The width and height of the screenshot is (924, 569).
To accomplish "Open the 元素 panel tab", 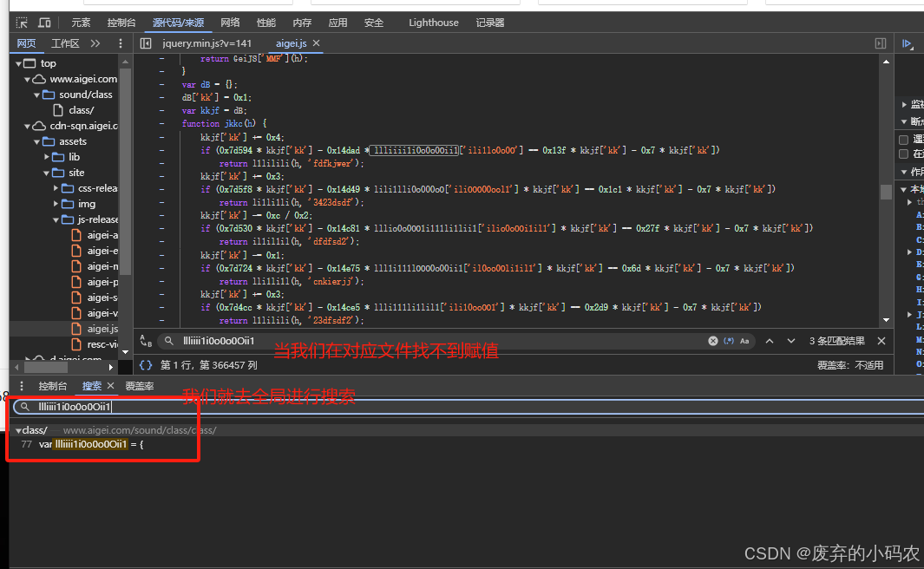I will 81,23.
